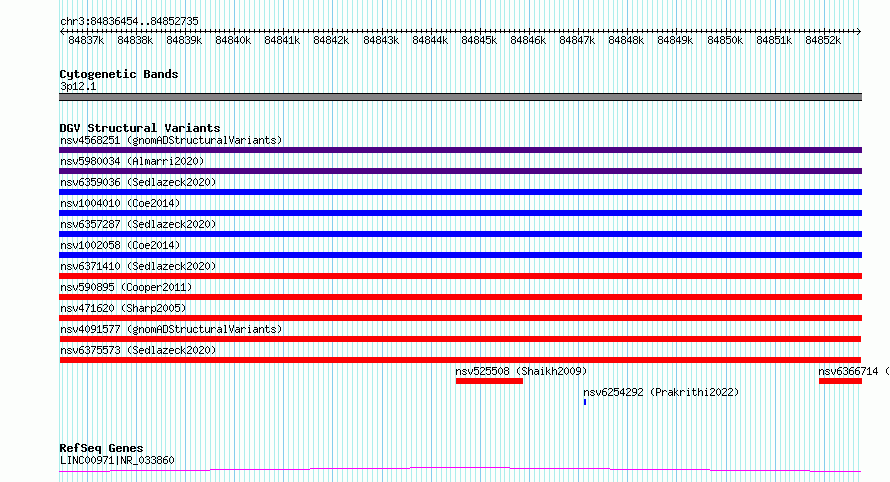Click the blue bar of nsv1002058

pos(460,255)
